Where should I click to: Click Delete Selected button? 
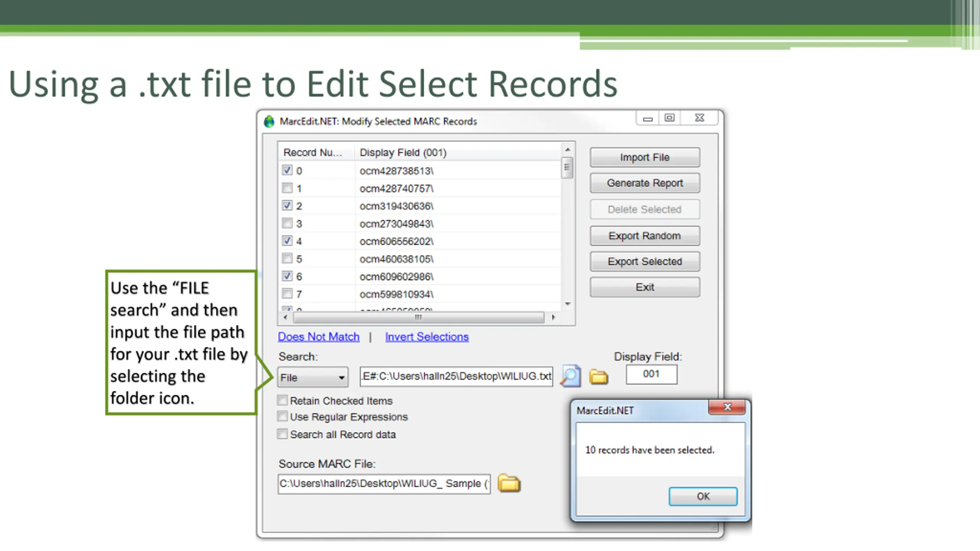(x=645, y=209)
